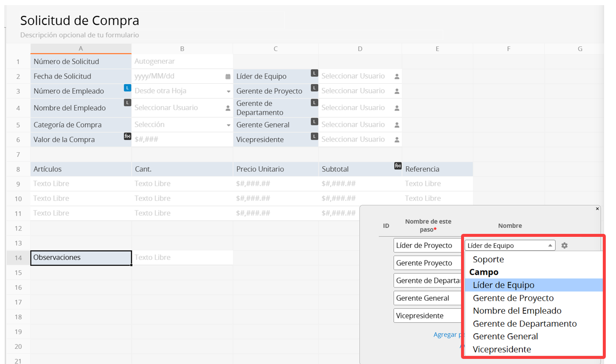The height and width of the screenshot is (364, 616).
Task: Click the user icon in Nombre del Empleado field
Action: pos(228,108)
